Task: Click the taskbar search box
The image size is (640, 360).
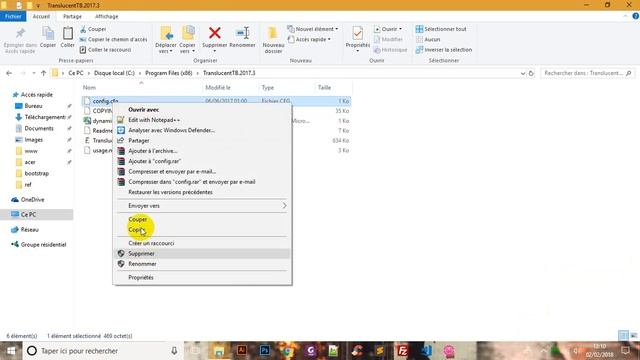Action: [x=102, y=351]
